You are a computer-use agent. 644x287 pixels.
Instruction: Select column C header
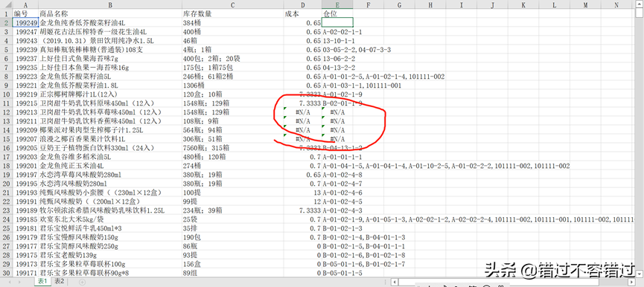[x=232, y=4]
